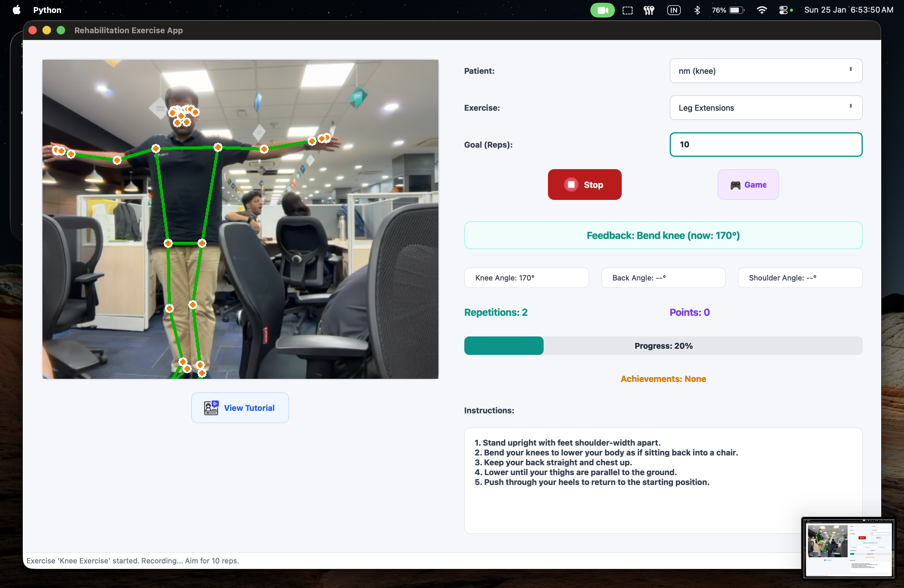The height and width of the screenshot is (588, 904).
Task: Open the screenshot selection menu bar icon
Action: click(x=628, y=10)
